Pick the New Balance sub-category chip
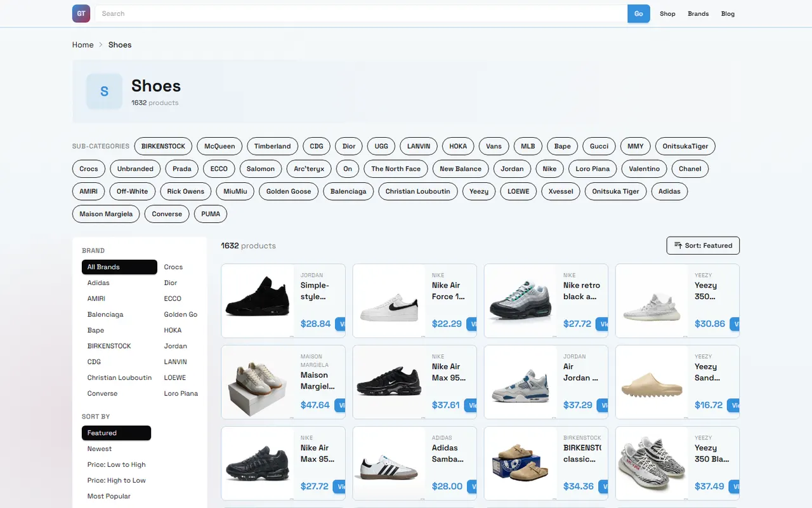 [x=461, y=169]
